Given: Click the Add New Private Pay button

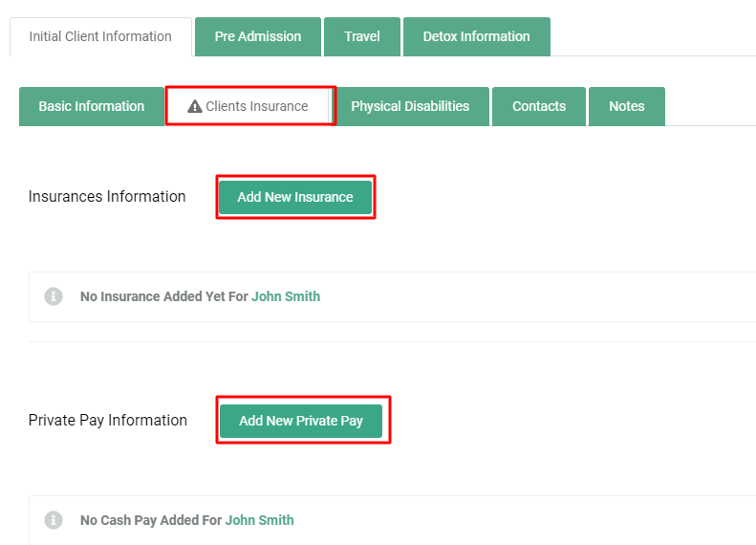Looking at the screenshot, I should tap(301, 421).
